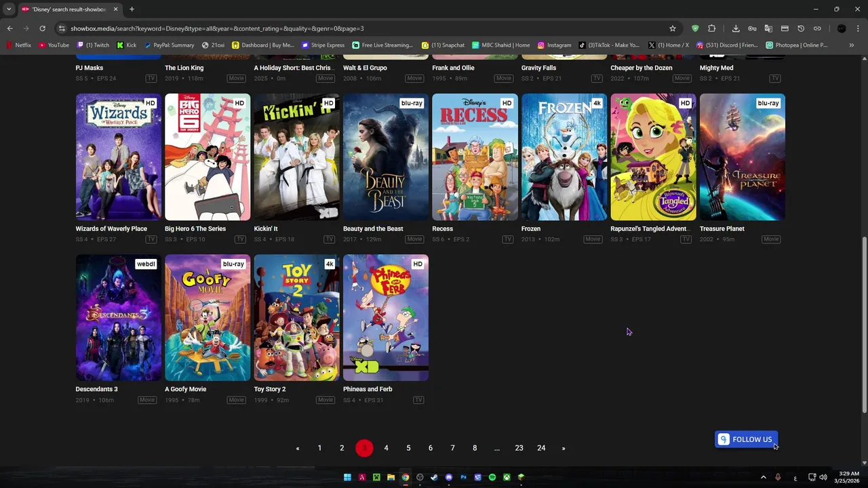868x488 pixels.
Task: Open the MBC Shahid | Home bookmark
Action: [x=500, y=45]
